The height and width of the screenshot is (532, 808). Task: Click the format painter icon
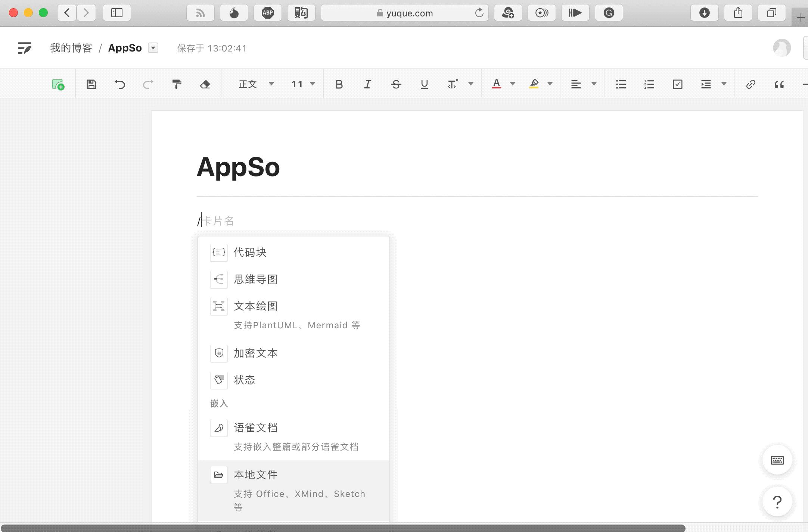[x=177, y=84]
